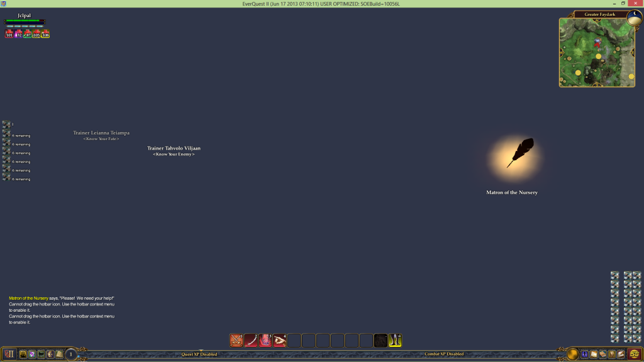Select the detrimental effect icon showing 101
The width and height of the screenshot is (644, 362).
(x=9, y=34)
